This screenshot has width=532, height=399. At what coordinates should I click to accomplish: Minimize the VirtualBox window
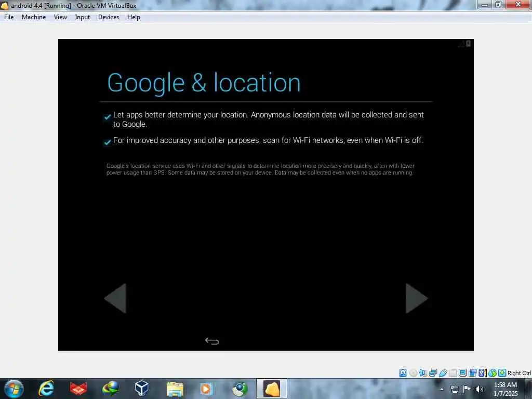pyautogui.click(x=484, y=5)
